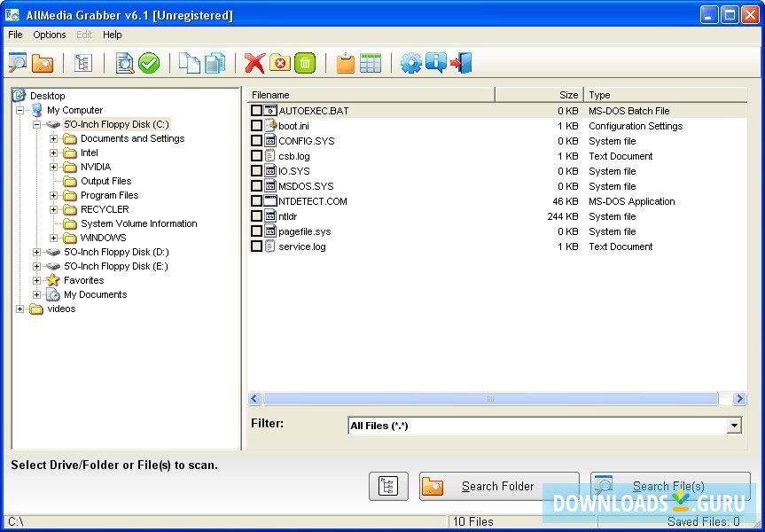Check the IO.SYS checkbox

click(257, 171)
